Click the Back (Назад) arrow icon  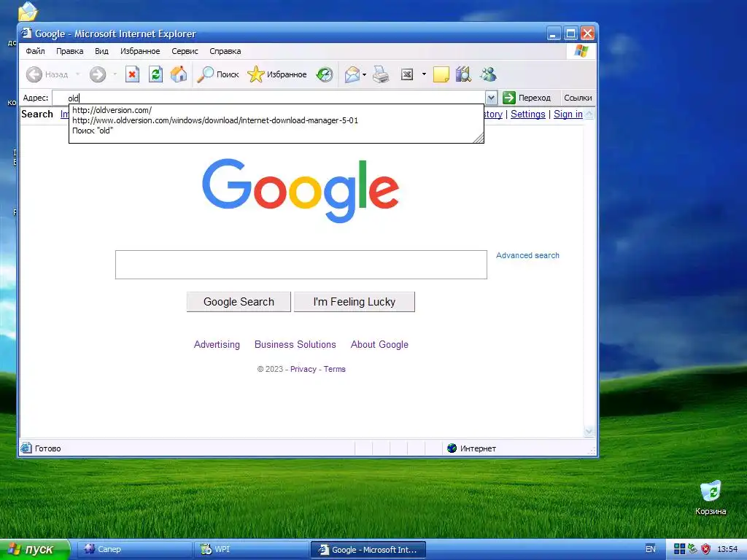(x=34, y=74)
